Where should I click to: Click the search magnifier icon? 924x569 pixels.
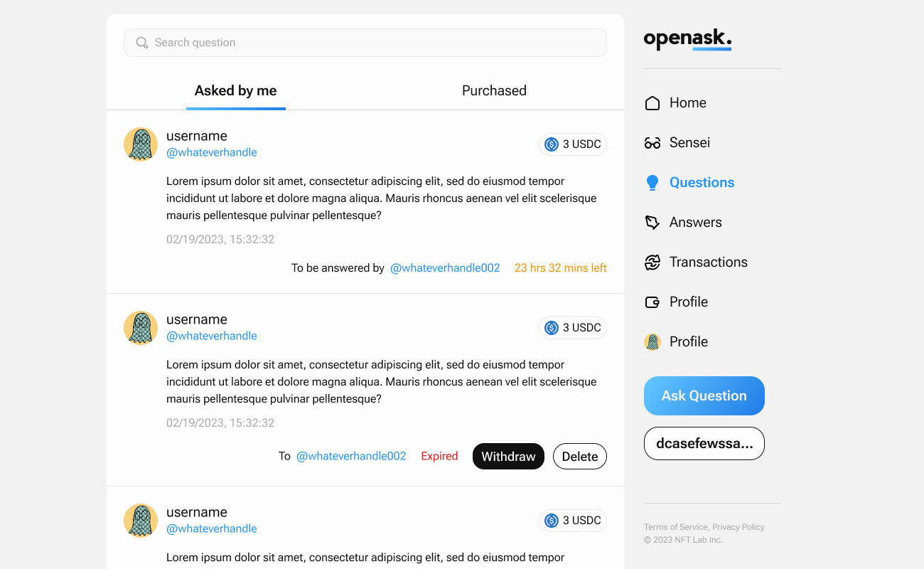pos(142,42)
